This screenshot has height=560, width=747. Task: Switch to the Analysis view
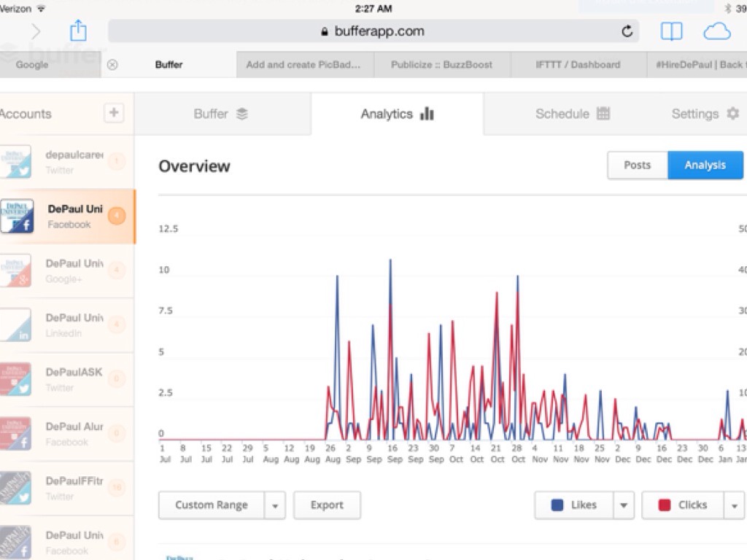[705, 166]
